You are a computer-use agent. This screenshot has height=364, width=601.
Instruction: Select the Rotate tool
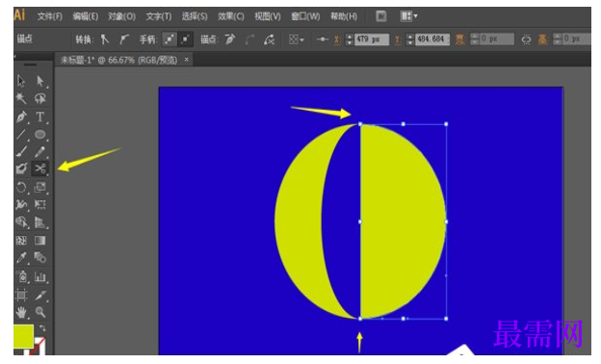coord(21,187)
